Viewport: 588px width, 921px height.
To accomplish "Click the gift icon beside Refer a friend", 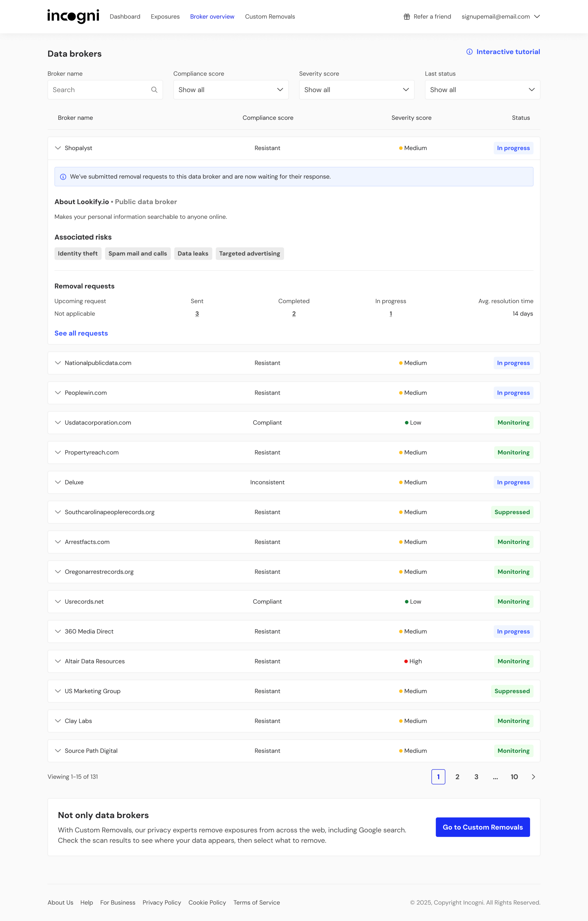I will tap(407, 17).
